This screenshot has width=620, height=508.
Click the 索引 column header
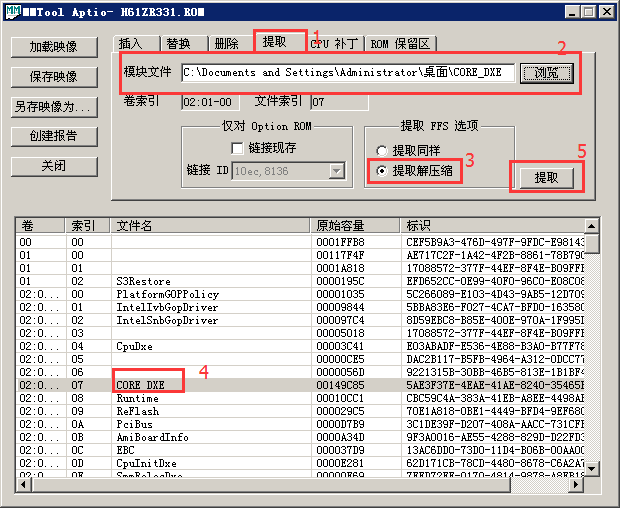[87, 226]
